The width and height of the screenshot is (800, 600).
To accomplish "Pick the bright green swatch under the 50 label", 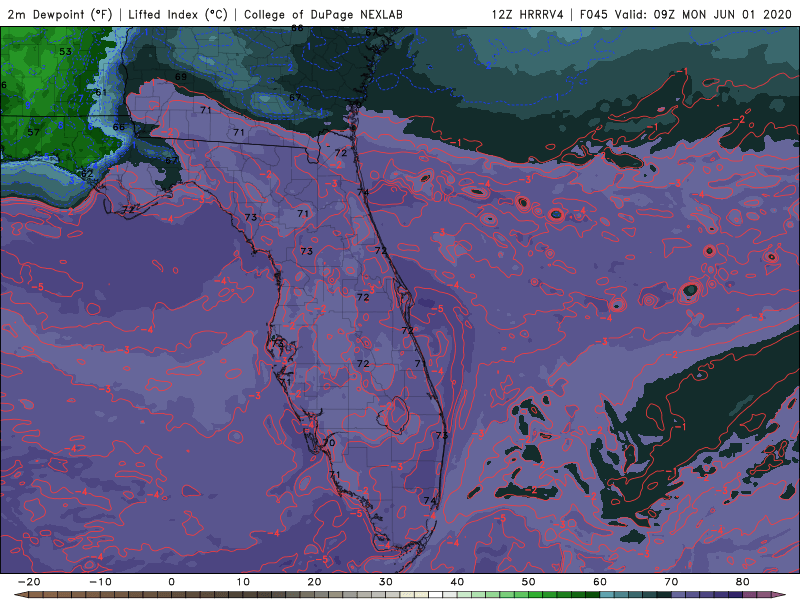I will point(536,595).
